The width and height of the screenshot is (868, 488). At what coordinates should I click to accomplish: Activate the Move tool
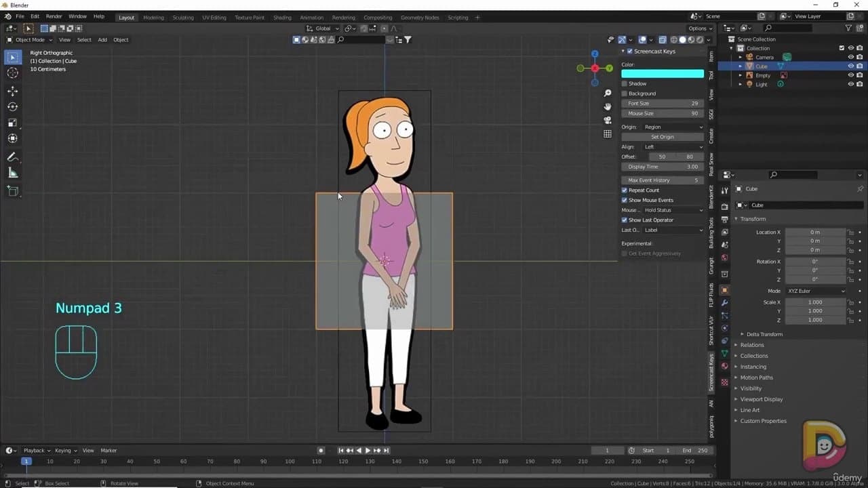click(13, 91)
